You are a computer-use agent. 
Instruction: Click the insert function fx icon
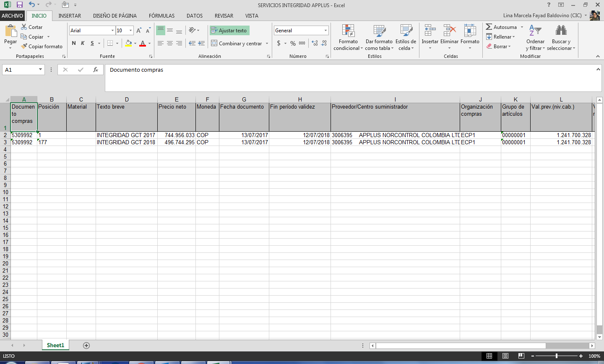[x=96, y=70]
